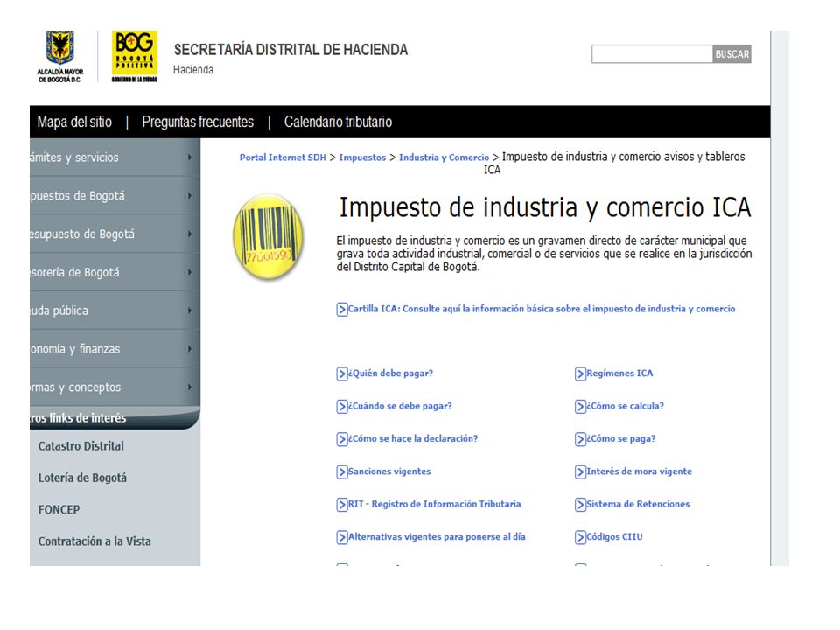Expand the Normas y conceptos submenu arrow

coord(190,387)
